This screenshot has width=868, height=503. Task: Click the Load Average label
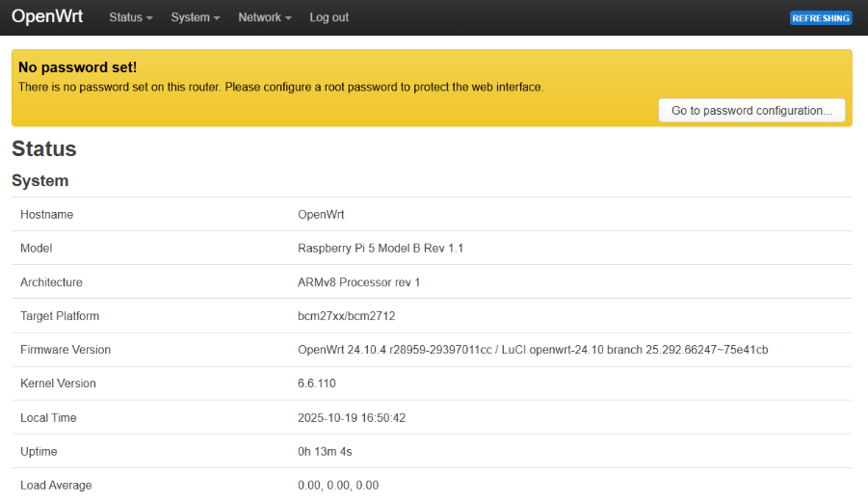tap(56, 486)
